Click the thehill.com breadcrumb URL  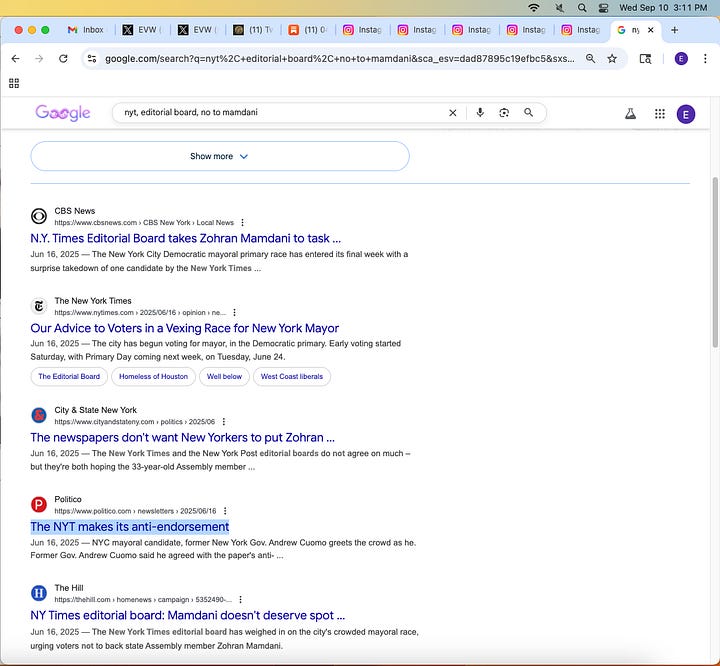[143, 600]
